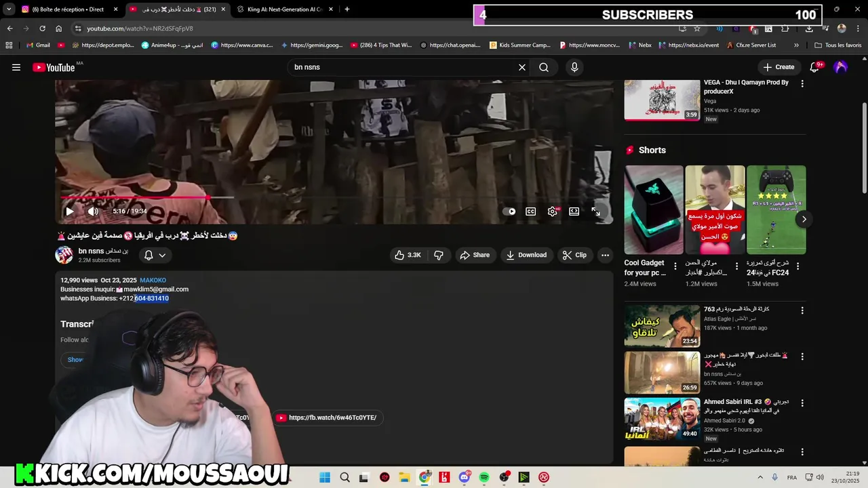868x488 pixels.
Task: Open Tous les favoris folder
Action: click(837, 45)
